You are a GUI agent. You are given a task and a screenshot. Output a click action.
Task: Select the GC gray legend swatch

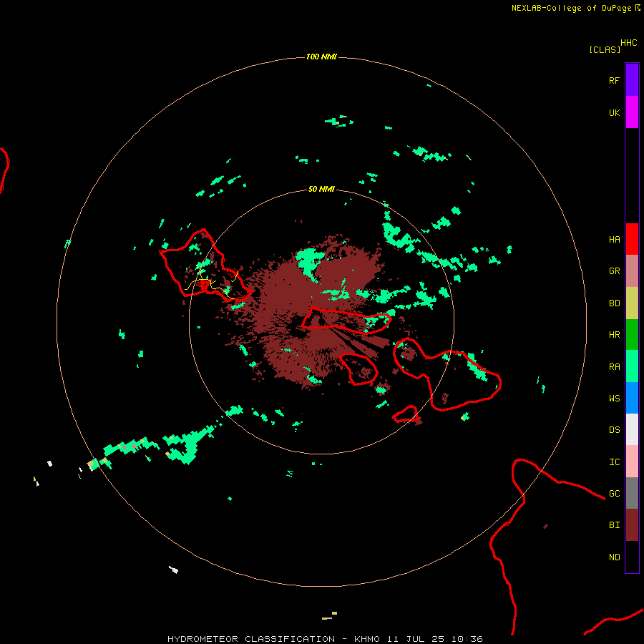pyautogui.click(x=632, y=493)
